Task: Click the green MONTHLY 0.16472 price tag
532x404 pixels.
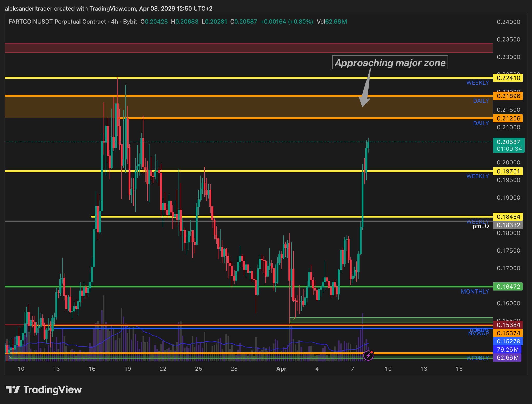Action: click(508, 287)
